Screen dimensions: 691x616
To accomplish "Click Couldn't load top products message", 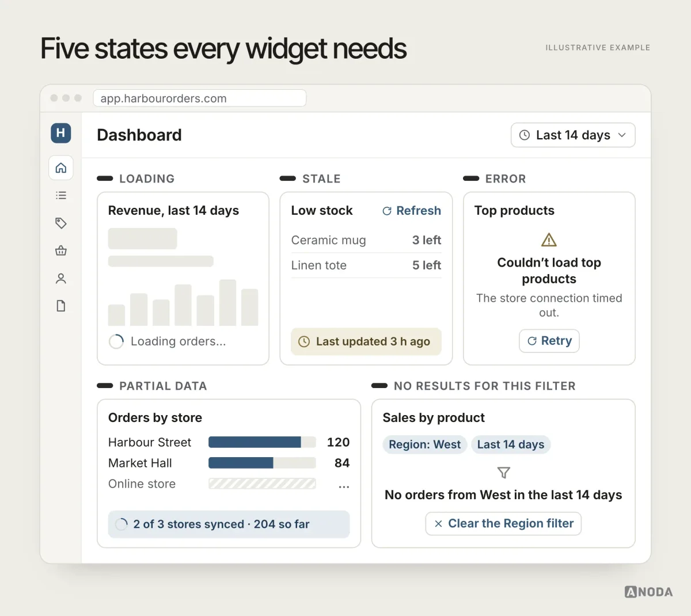I will [x=549, y=271].
